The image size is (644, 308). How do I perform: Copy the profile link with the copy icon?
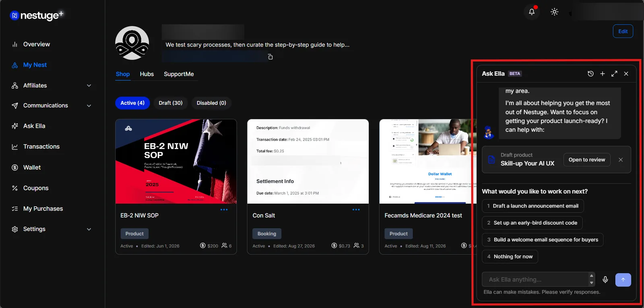270,57
